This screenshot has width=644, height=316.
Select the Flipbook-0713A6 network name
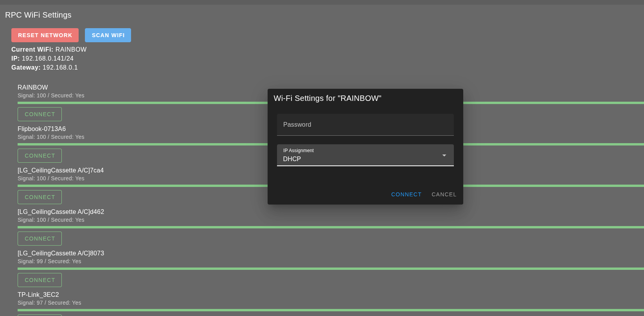tap(41, 129)
